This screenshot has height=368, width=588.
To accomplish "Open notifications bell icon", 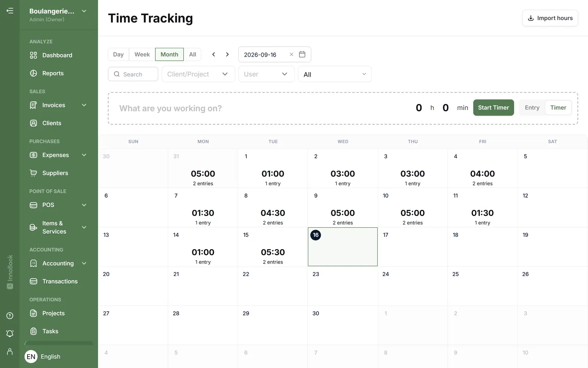I will click(10, 333).
